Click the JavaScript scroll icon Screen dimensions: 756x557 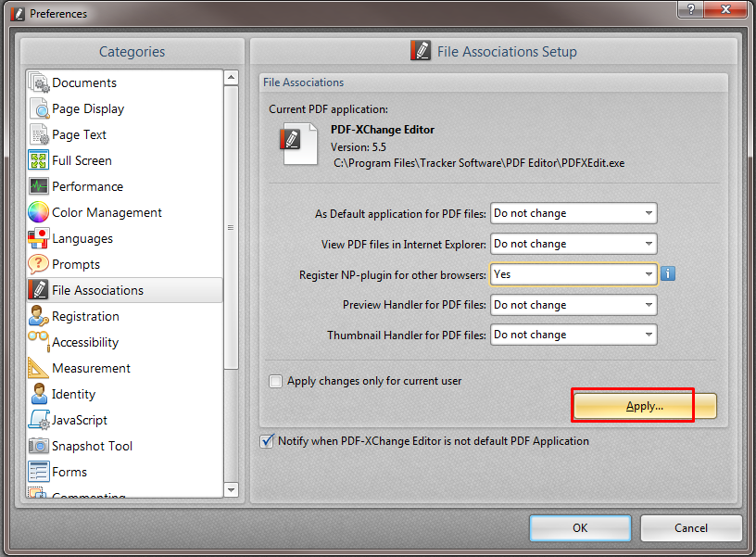coord(39,420)
